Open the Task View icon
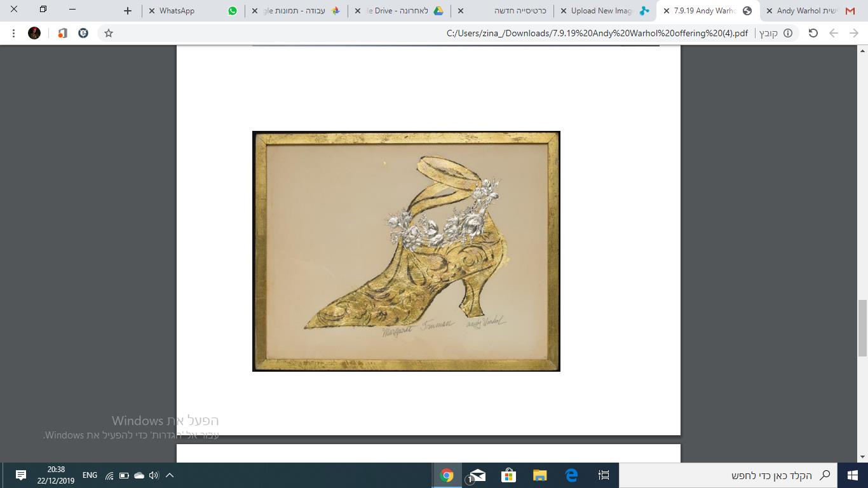Viewport: 868px width, 488px height. tap(604, 475)
